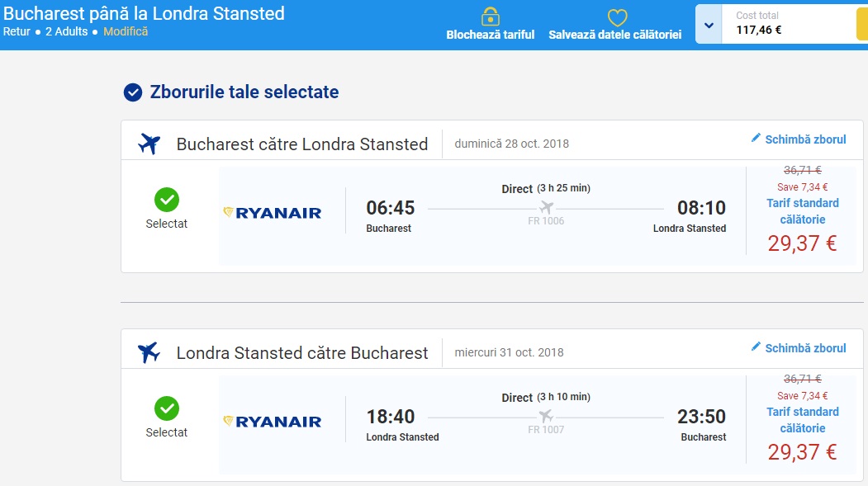Image resolution: width=868 pixels, height=486 pixels.
Task: Click Schimbă zborul for return flight
Action: [805, 348]
